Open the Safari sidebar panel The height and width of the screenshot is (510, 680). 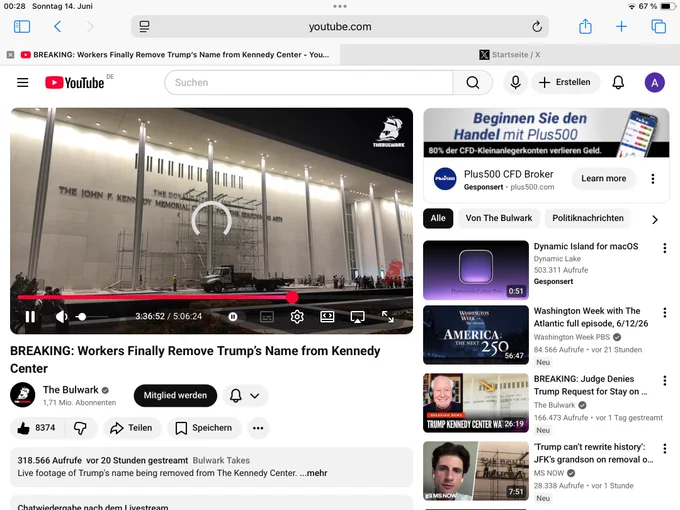[22, 26]
